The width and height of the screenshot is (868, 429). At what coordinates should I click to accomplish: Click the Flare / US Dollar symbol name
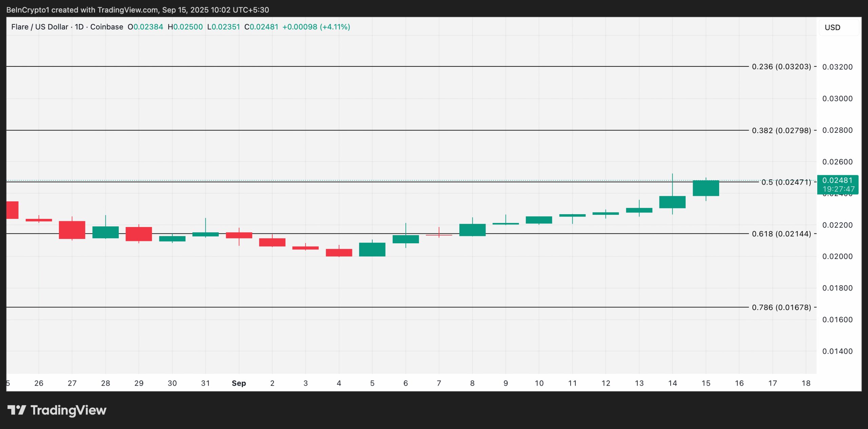click(41, 27)
